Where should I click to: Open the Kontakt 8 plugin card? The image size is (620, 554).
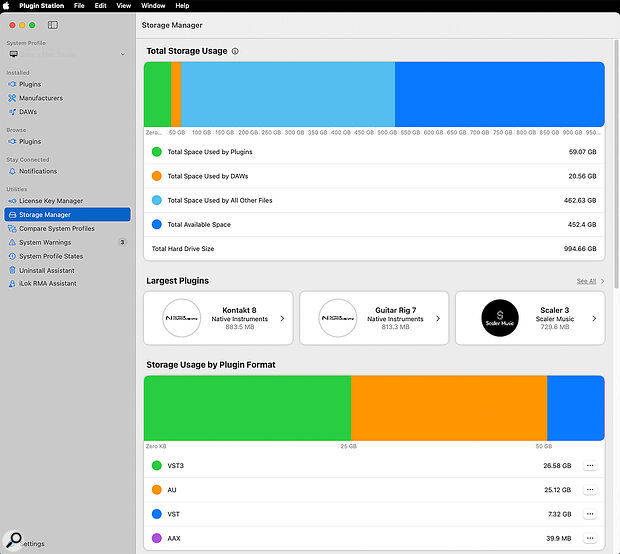tap(218, 318)
